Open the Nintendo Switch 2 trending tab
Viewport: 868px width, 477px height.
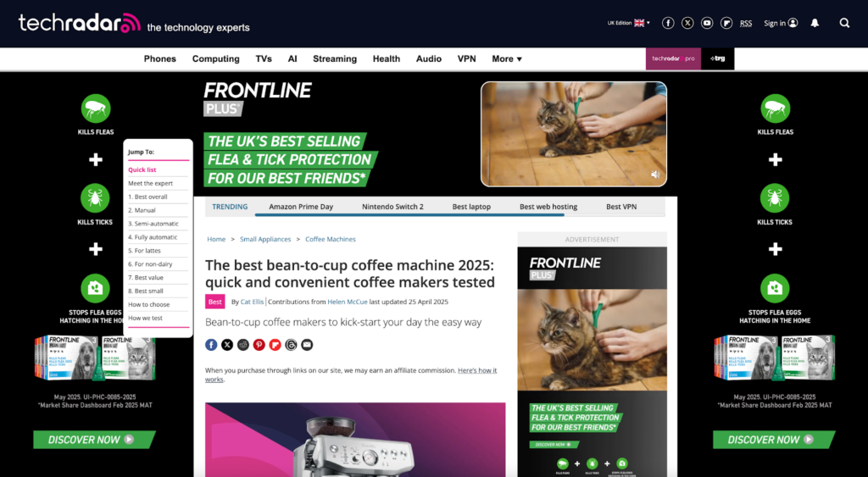392,207
